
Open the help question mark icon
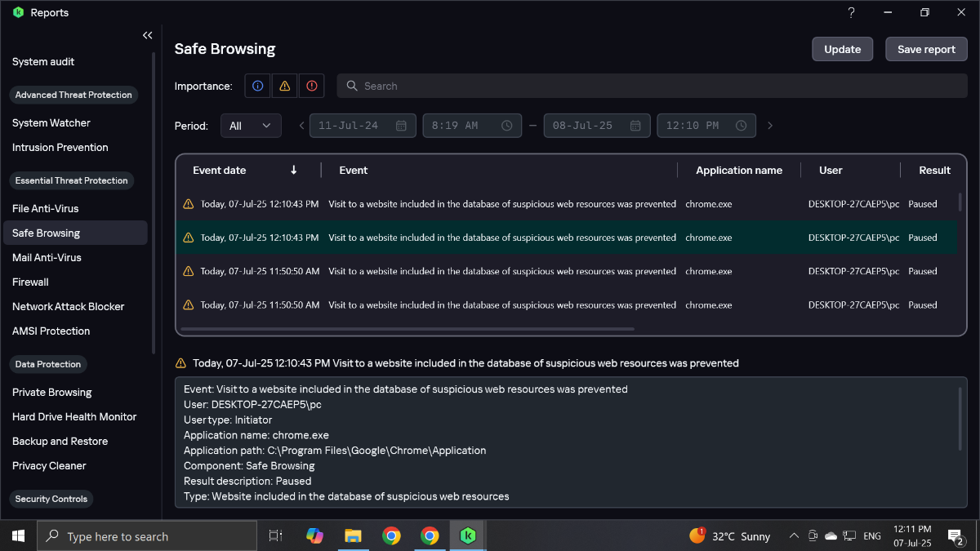pyautogui.click(x=851, y=12)
